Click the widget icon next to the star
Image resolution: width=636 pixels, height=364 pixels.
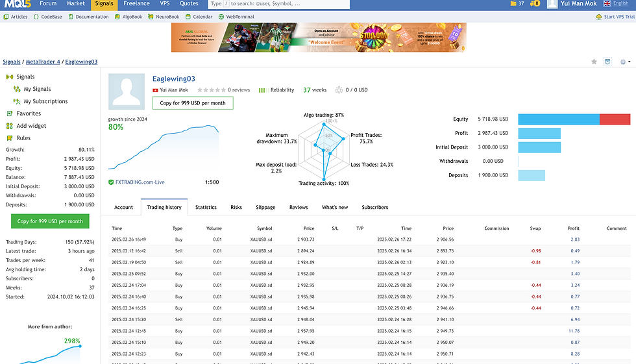click(607, 62)
